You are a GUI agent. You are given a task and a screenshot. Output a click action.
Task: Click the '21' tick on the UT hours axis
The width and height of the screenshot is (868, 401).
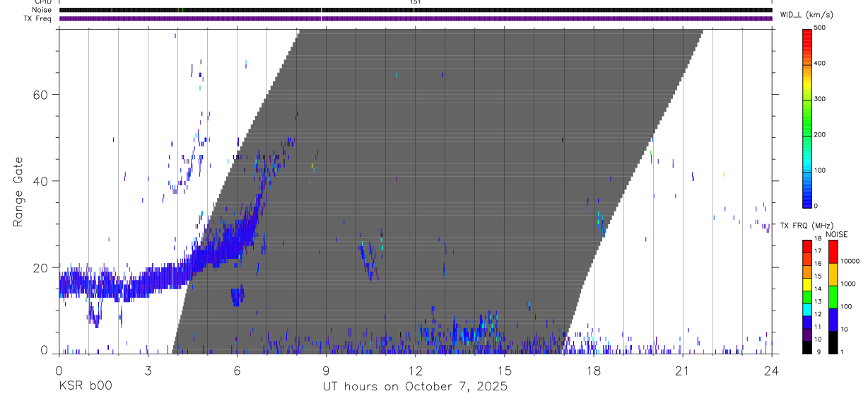pyautogui.click(x=683, y=371)
